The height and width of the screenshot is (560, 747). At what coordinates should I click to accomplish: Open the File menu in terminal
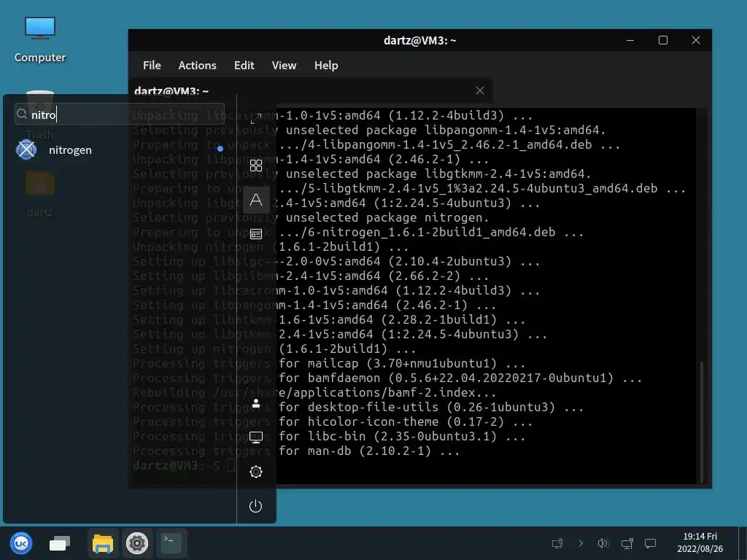pos(152,65)
